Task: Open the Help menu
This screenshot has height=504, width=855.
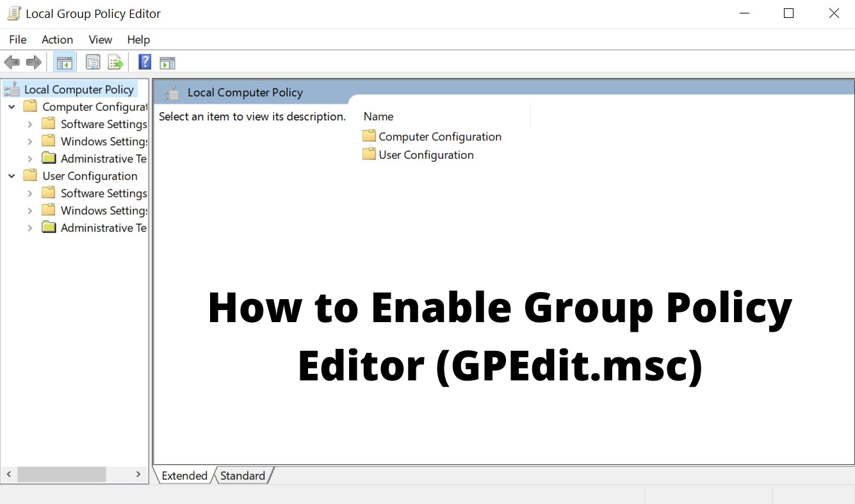Action: coord(138,40)
